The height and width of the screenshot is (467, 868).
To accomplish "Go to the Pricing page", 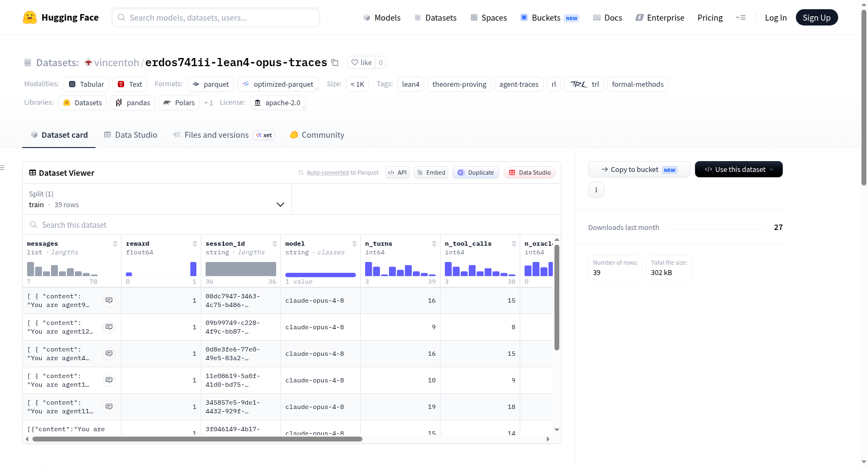I will [710, 17].
